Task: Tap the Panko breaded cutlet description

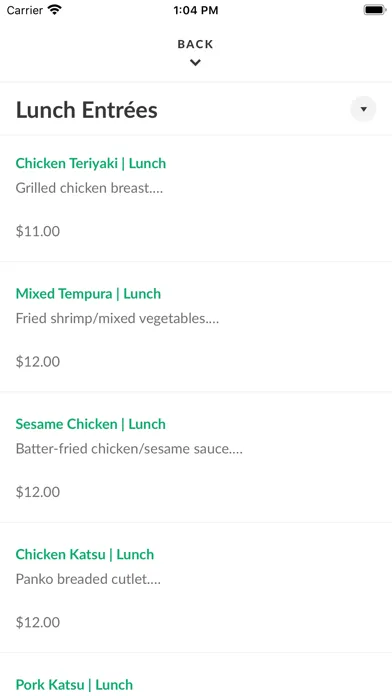Action: click(88, 579)
